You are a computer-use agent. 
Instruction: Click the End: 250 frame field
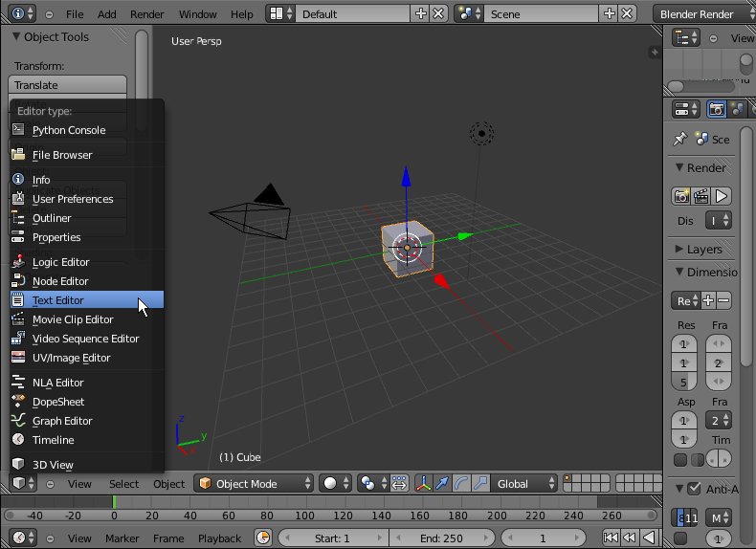click(x=442, y=538)
